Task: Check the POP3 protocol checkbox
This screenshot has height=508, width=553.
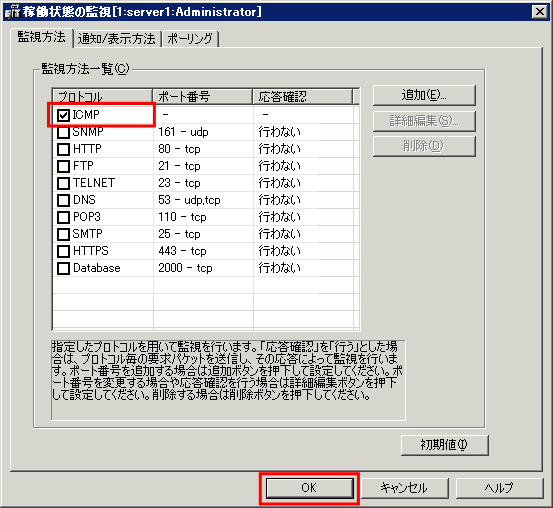Action: point(63,217)
